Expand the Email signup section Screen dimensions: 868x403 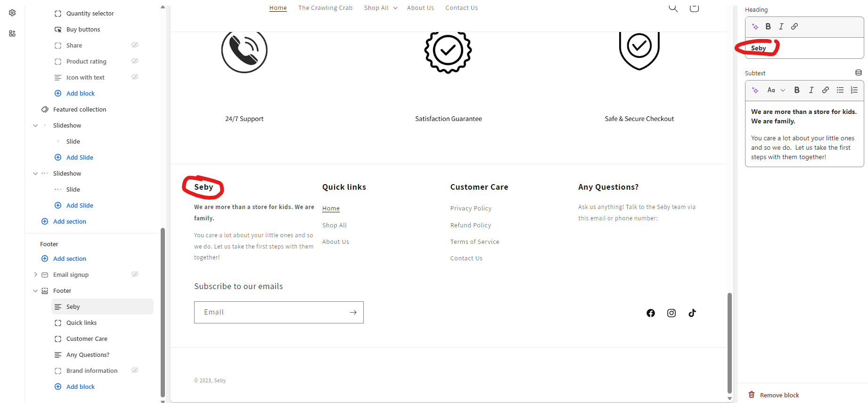35,274
